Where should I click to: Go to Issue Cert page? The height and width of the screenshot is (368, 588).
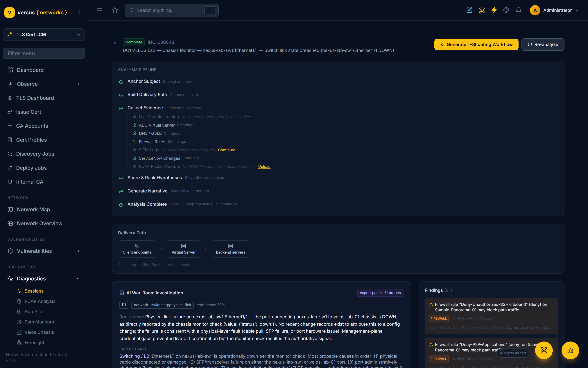click(x=44, y=112)
